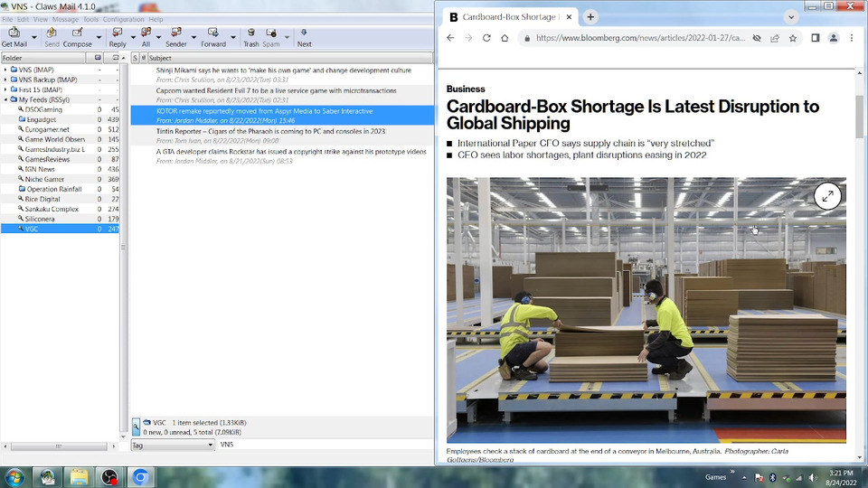Click the Subject column header
This screenshot has width=868, height=488.
[x=289, y=58]
